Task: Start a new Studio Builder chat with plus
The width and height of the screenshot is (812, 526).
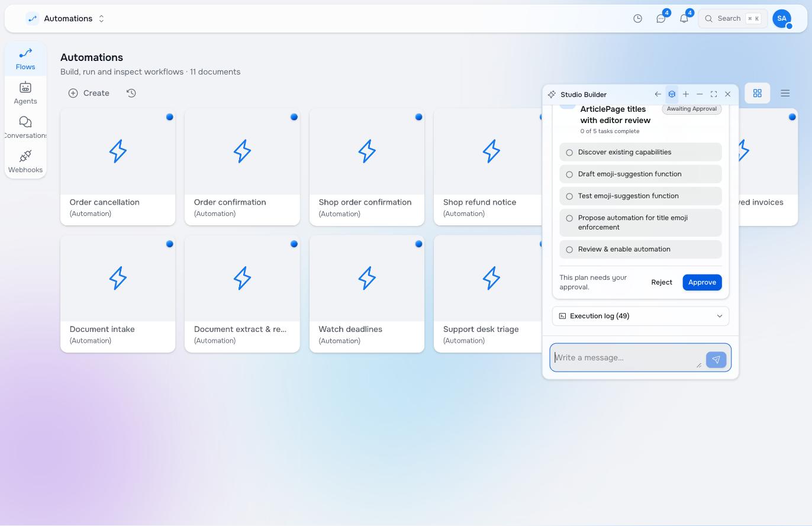Action: 686,94
